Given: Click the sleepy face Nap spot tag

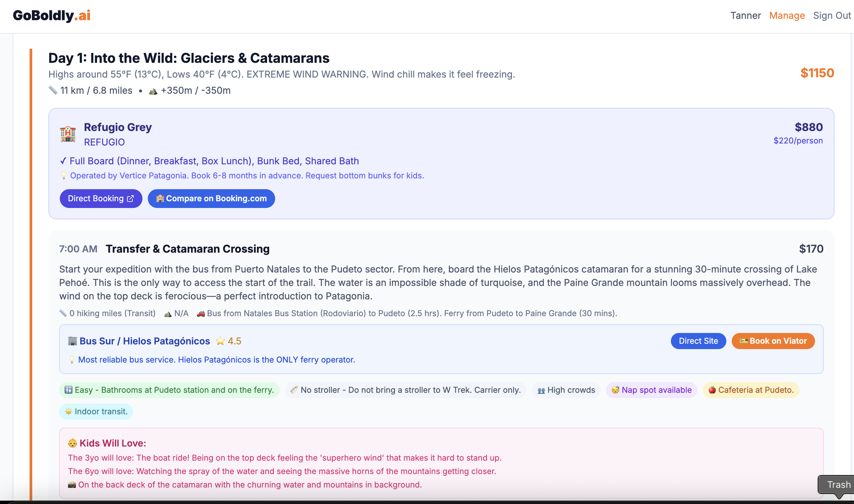Looking at the screenshot, I should [651, 390].
